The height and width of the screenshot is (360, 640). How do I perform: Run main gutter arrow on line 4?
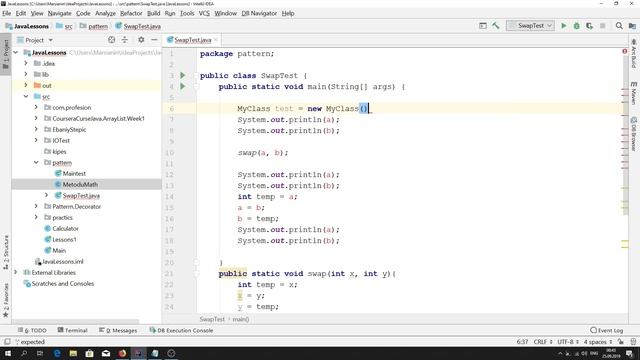pyautogui.click(x=182, y=87)
